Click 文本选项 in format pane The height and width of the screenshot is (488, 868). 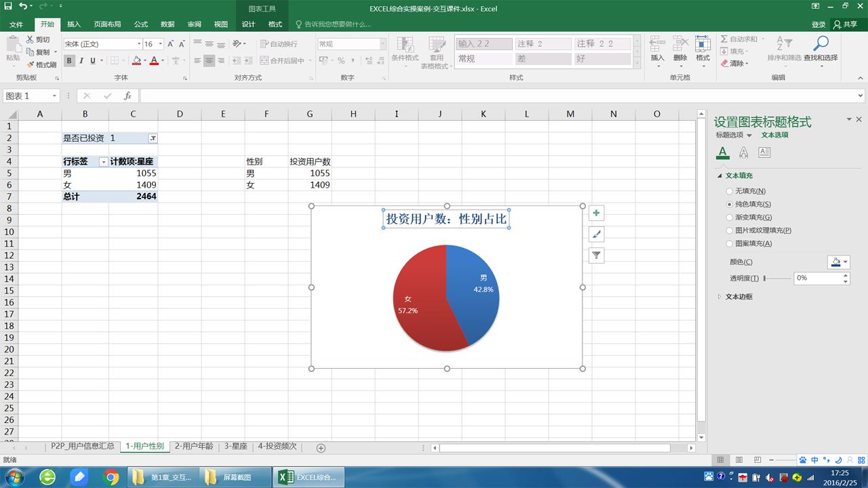[774, 135]
